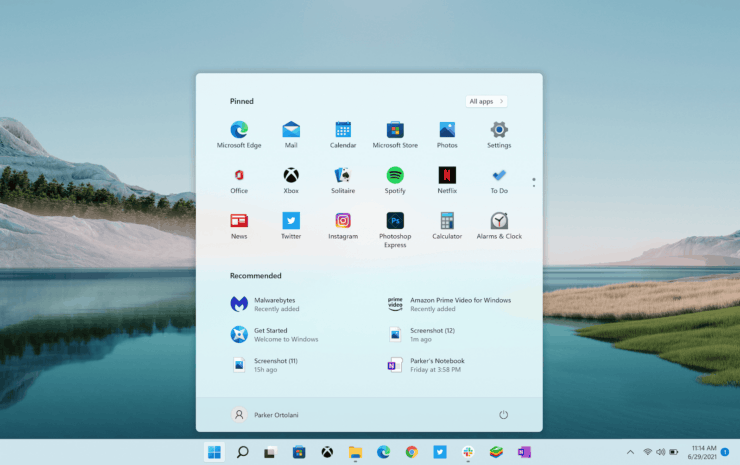Screen dimensions: 740x465
Task: Launch Netflix
Action: [x=447, y=180]
